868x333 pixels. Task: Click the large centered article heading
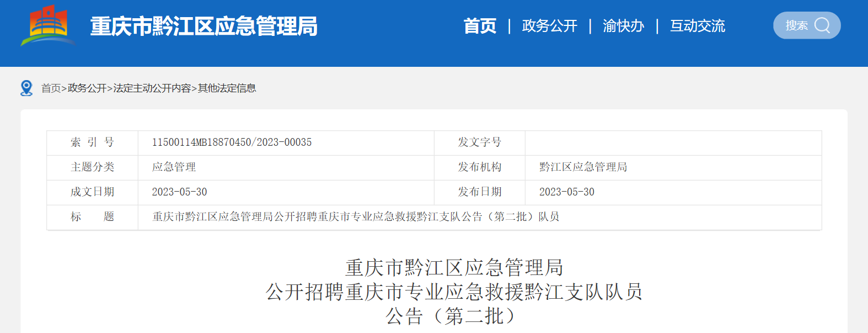(x=454, y=292)
